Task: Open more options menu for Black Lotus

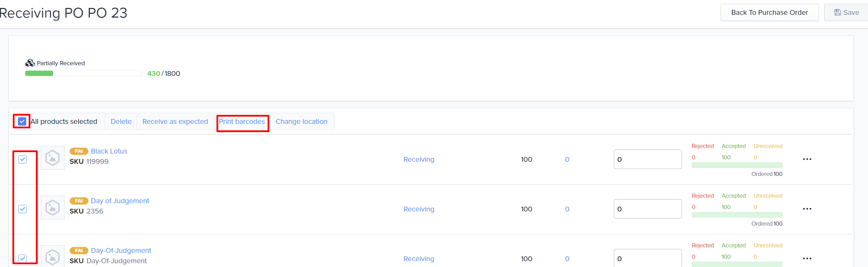Action: coord(807,159)
